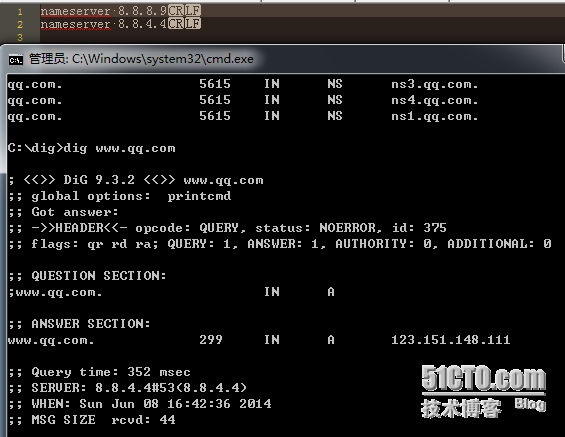Click the 'dig www.qq.com' command line
Viewport: 565px width, 437px height.
tap(92, 148)
